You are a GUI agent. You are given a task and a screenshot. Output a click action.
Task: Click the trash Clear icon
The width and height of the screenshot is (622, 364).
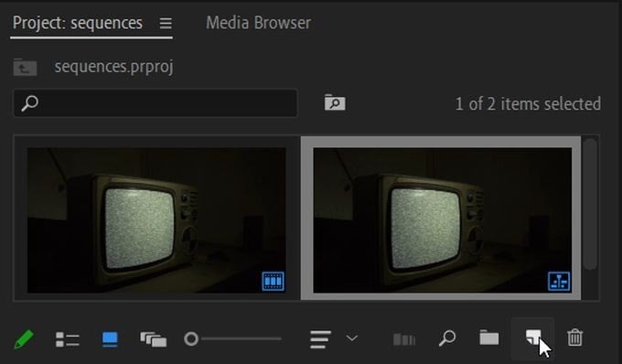574,337
